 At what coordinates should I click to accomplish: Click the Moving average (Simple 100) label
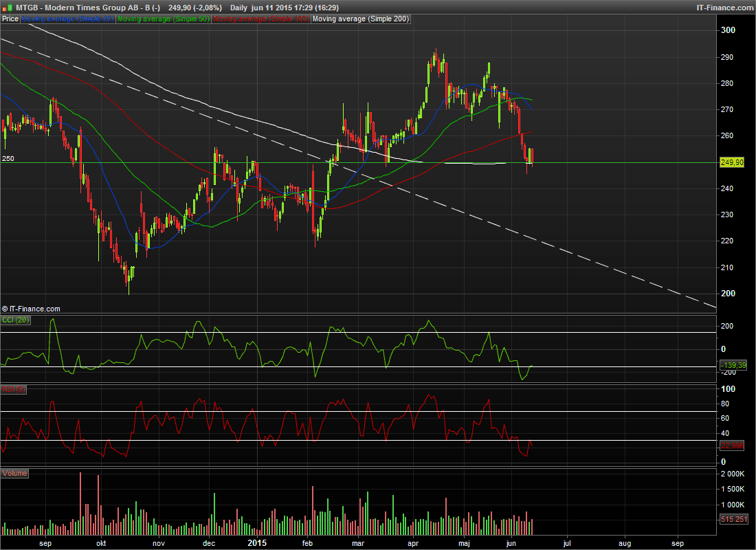coord(261,19)
